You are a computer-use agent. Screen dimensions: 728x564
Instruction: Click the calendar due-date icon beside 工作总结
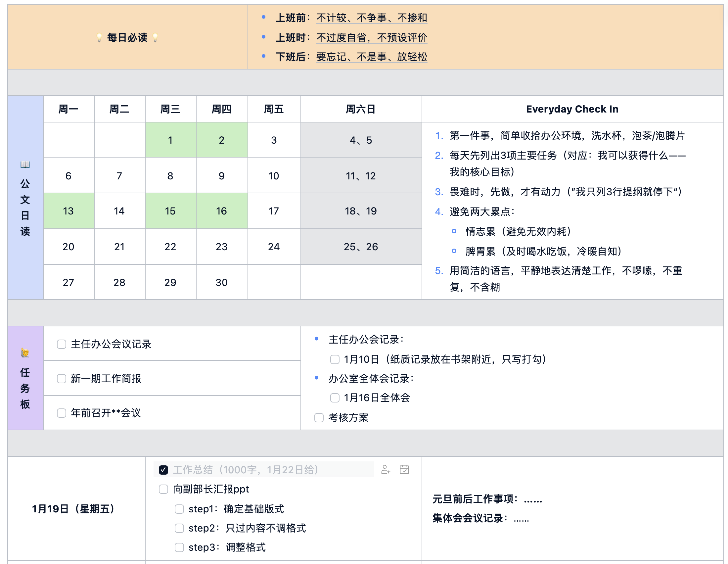pyautogui.click(x=404, y=470)
